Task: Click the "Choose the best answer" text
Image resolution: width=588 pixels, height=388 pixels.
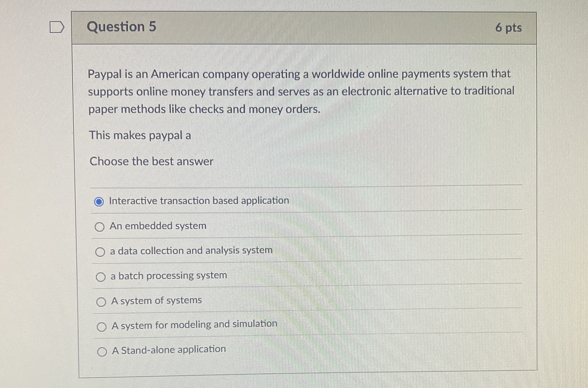Action: 151,161
